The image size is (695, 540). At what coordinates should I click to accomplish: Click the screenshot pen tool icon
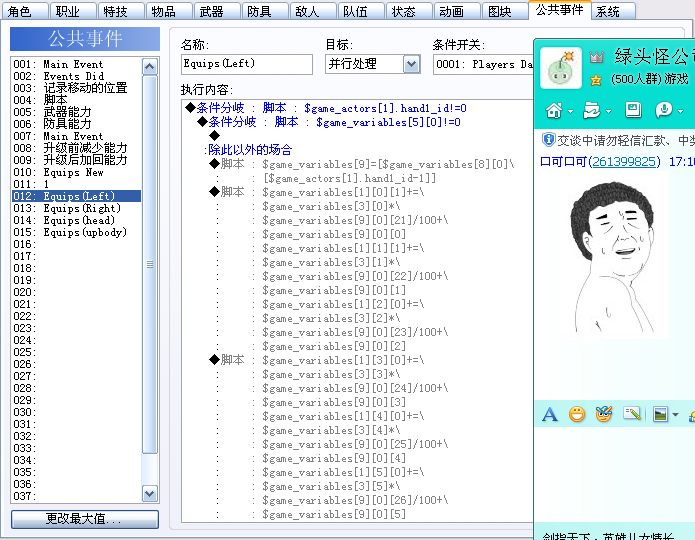tap(632, 414)
